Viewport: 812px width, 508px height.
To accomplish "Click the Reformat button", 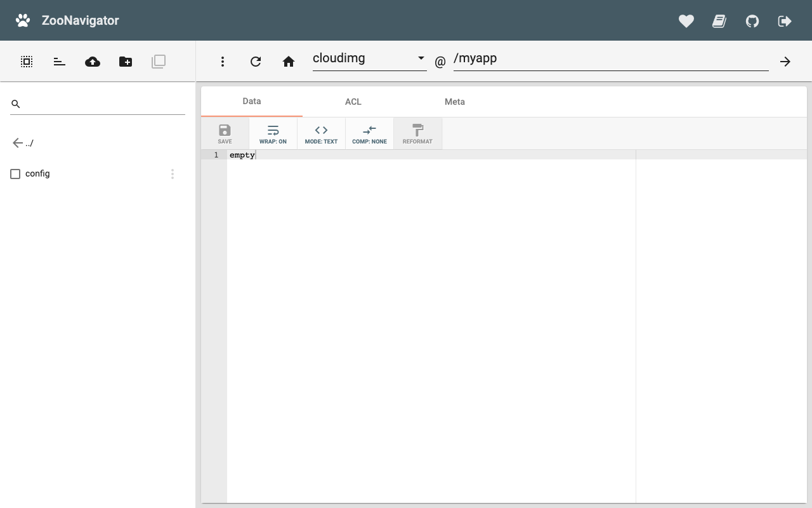I will (417, 134).
